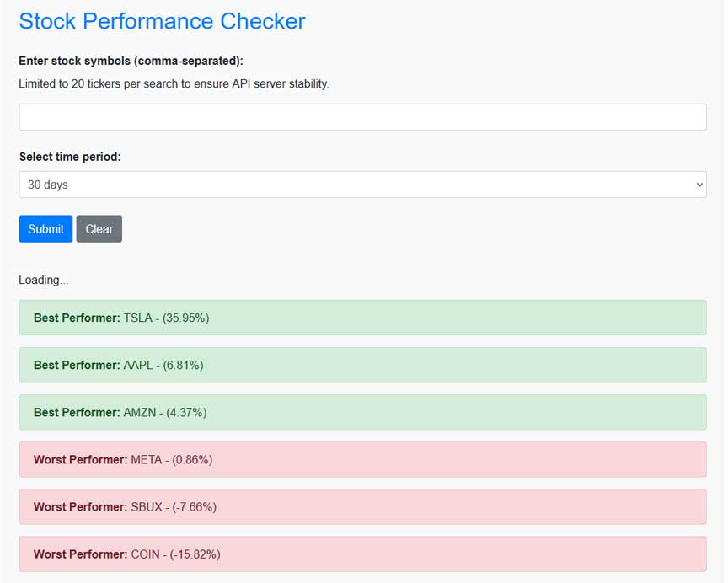The image size is (728, 583).
Task: Click the Loading... status text
Action: (44, 281)
